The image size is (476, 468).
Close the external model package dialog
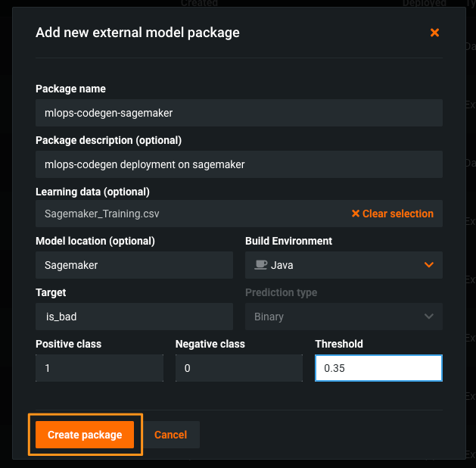[x=434, y=33]
